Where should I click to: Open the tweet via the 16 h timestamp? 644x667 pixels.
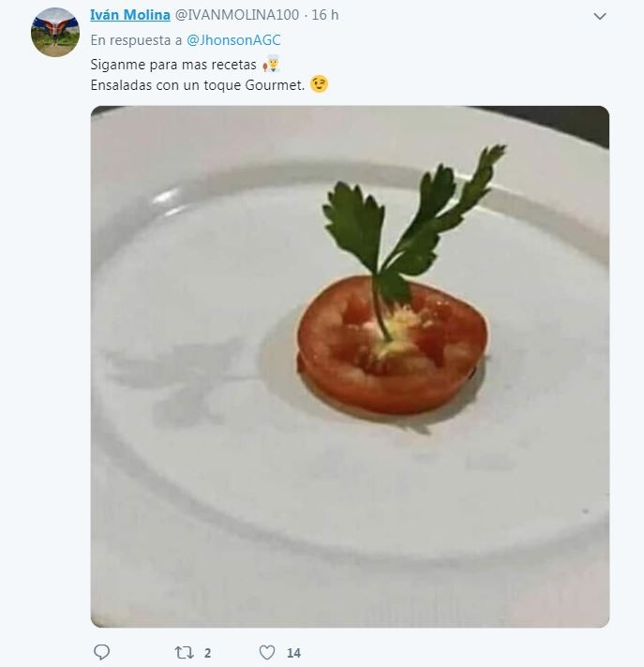(324, 15)
